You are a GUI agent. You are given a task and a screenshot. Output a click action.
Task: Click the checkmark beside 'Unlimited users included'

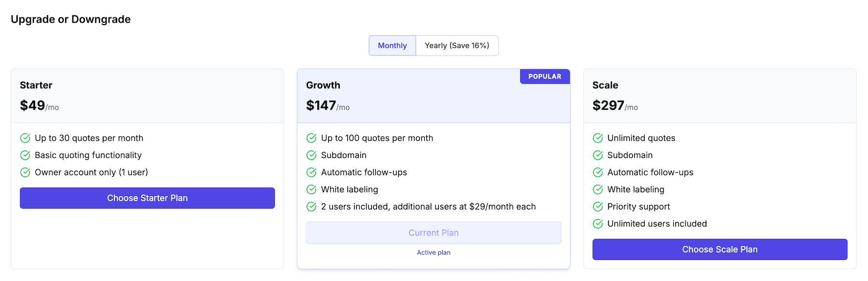coord(597,224)
